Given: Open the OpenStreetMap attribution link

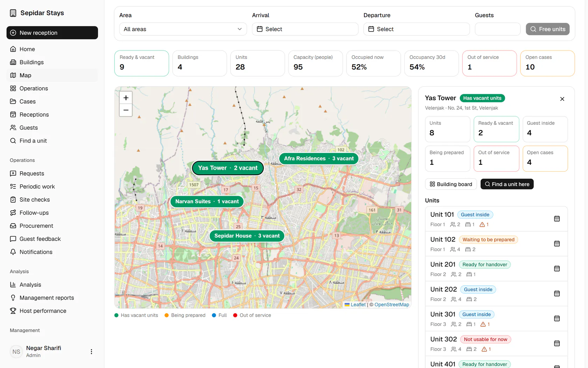Looking at the screenshot, I should (392, 305).
